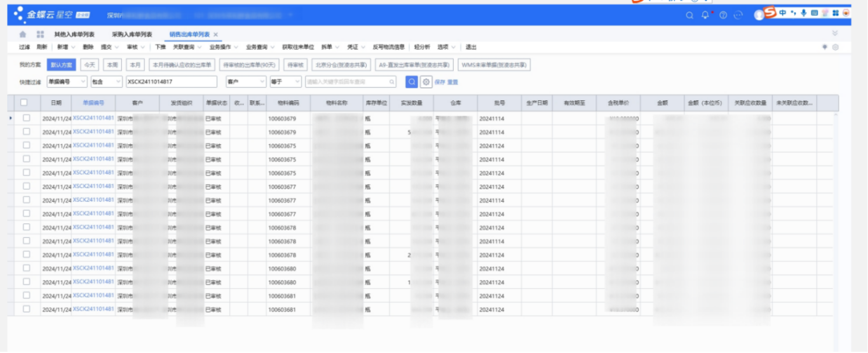This screenshot has width=868, height=353.
Task: Expand the 提交 dropdown arrow
Action: click(117, 47)
